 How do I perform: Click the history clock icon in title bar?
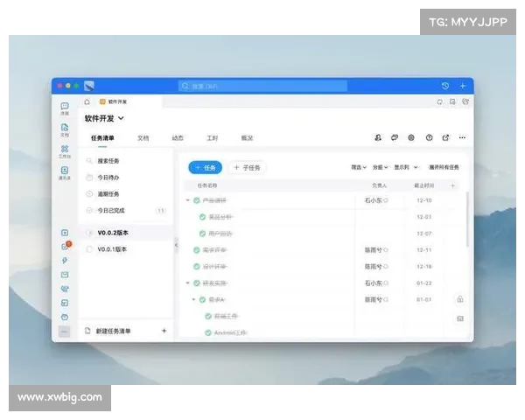click(x=445, y=86)
